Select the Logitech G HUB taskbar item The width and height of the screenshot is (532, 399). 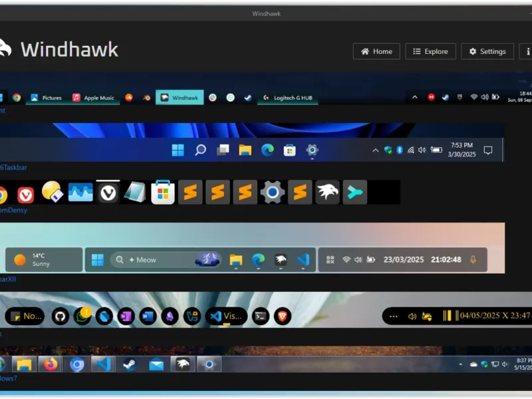tap(288, 98)
